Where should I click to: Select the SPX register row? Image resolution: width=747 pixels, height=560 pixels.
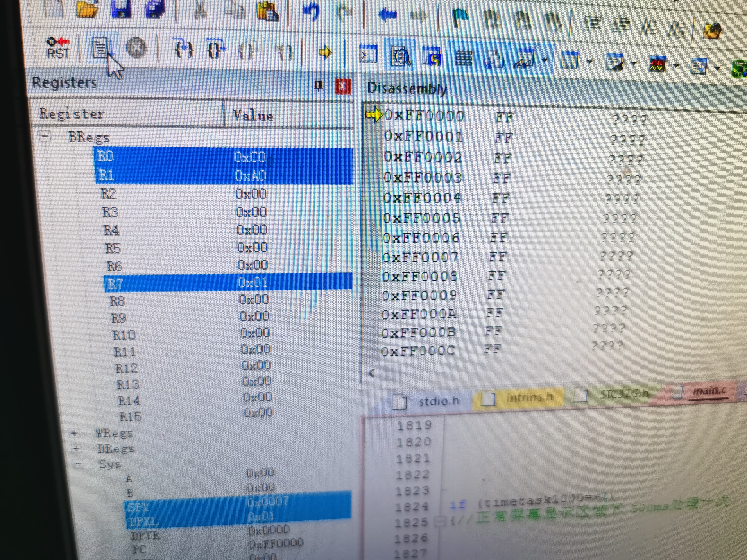(x=238, y=503)
